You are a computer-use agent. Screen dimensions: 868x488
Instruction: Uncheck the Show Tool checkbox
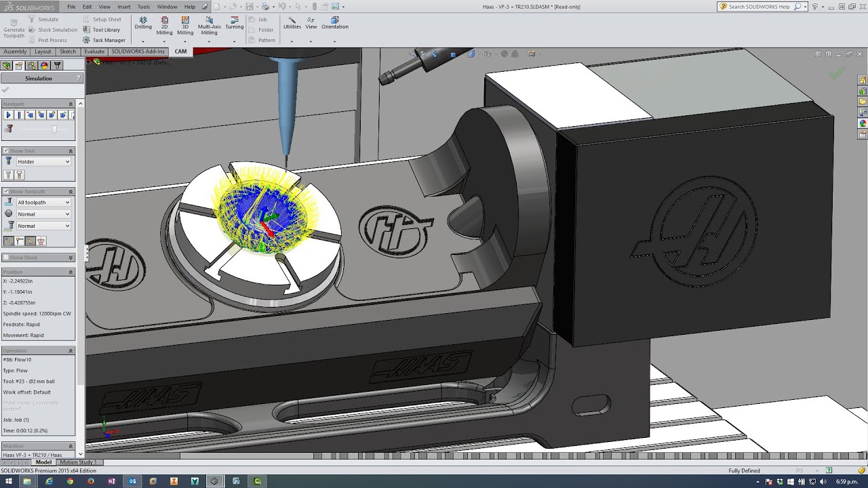click(x=6, y=151)
